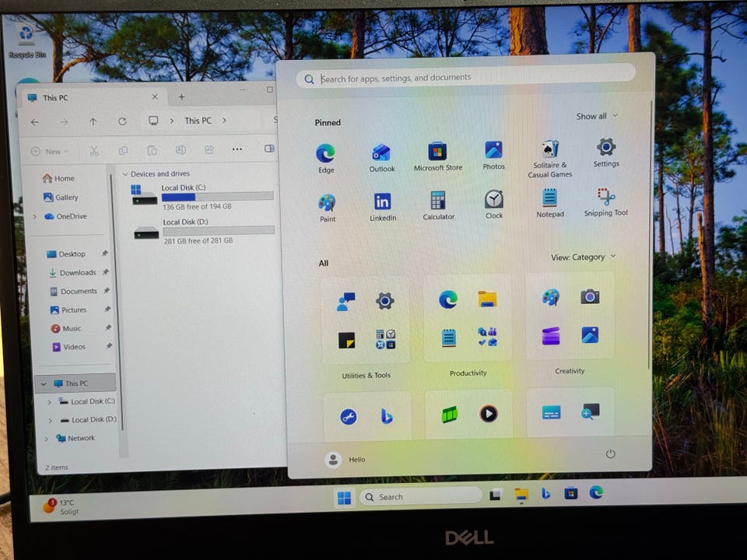The image size is (747, 560).
Task: Open Microsoft Store pinned app
Action: pos(438,156)
